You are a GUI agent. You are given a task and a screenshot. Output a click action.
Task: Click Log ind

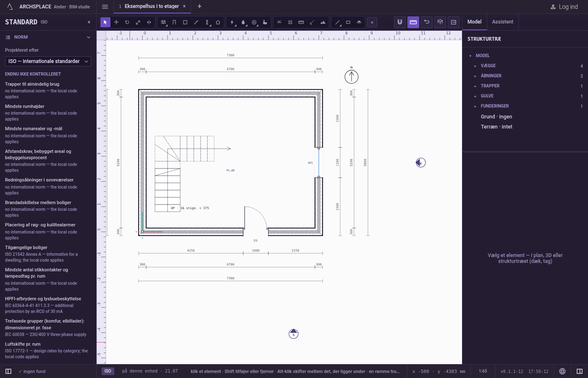pyautogui.click(x=564, y=7)
